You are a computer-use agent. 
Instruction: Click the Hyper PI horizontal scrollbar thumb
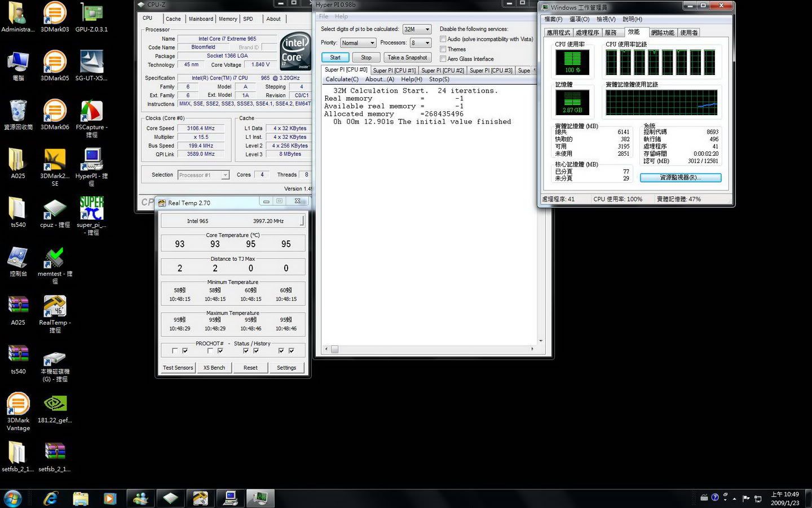(x=334, y=349)
